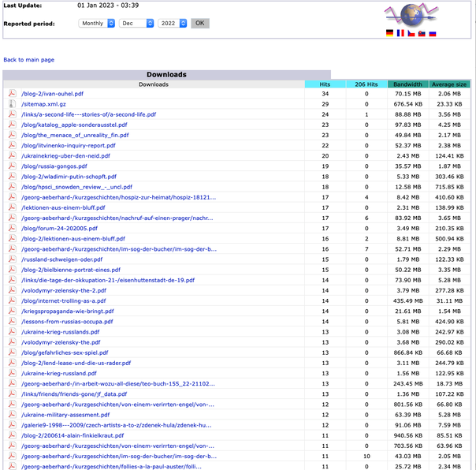Viewport: 476px width, 470px height.
Task: Click the Slovak flag language icon
Action: click(422, 33)
